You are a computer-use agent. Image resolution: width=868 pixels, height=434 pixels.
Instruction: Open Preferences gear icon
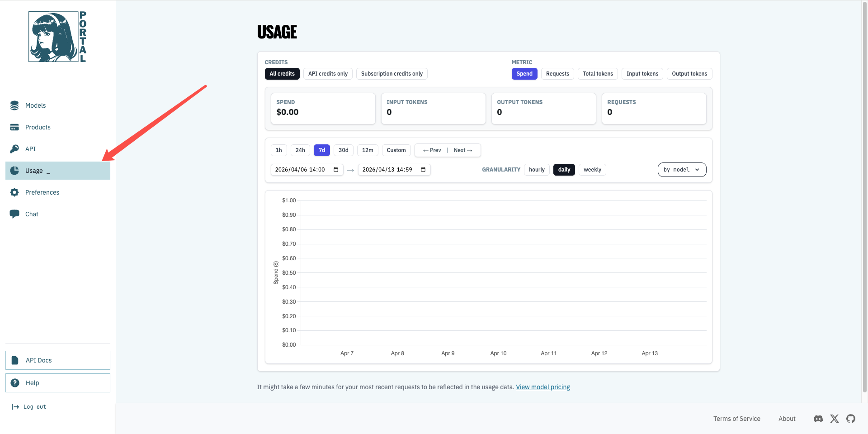(14, 192)
